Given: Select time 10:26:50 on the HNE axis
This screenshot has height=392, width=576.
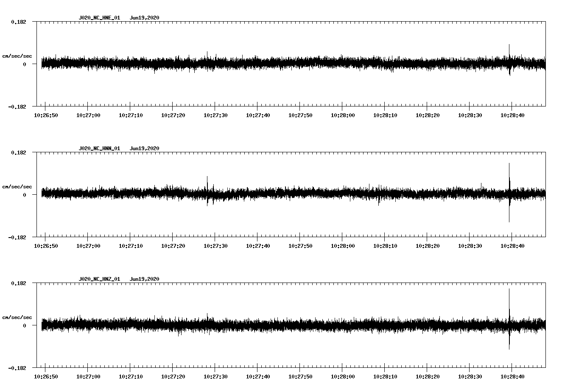Looking at the screenshot, I should (x=46, y=115).
